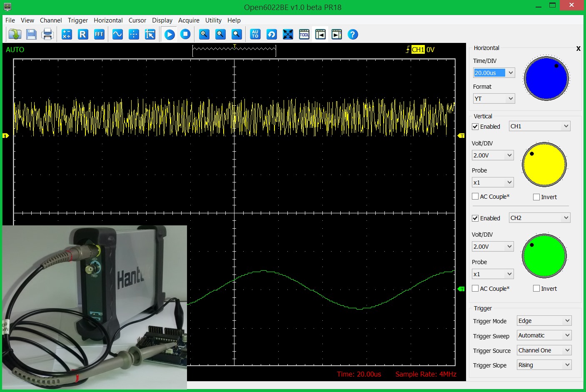This screenshot has height=392, width=586.
Task: Click the R reference waveform icon
Action: 83,34
